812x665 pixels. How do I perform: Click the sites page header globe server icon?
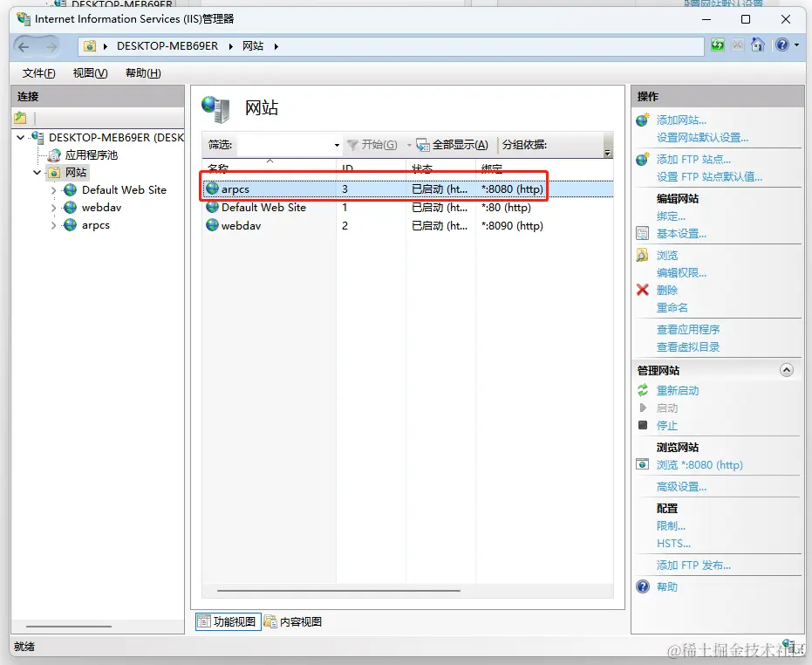click(215, 109)
